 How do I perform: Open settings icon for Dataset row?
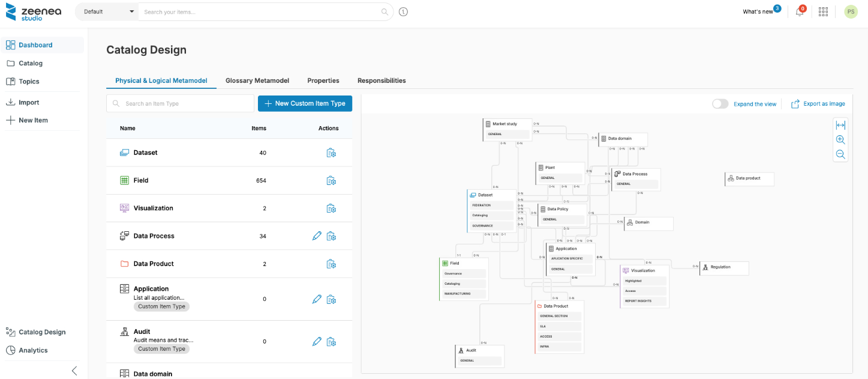point(331,153)
